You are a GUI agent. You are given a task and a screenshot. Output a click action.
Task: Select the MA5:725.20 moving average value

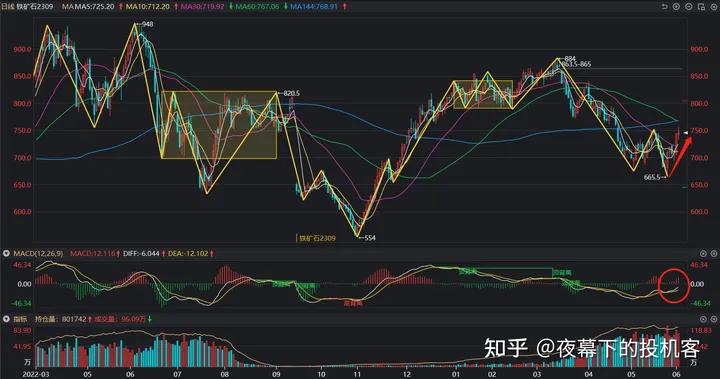(x=95, y=7)
